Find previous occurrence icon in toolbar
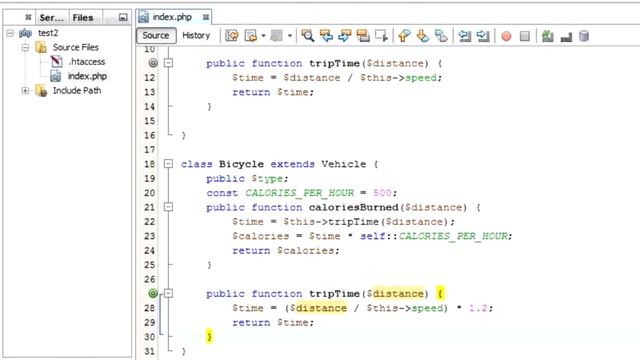Viewport: 640px width, 360px height. (326, 36)
